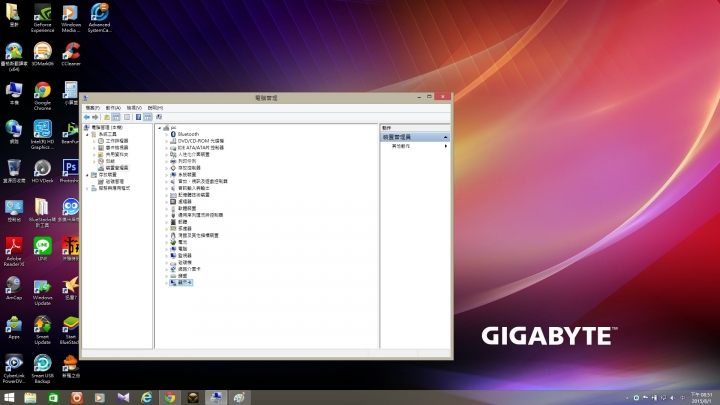Click the Computer Management taskbar button

point(216,398)
